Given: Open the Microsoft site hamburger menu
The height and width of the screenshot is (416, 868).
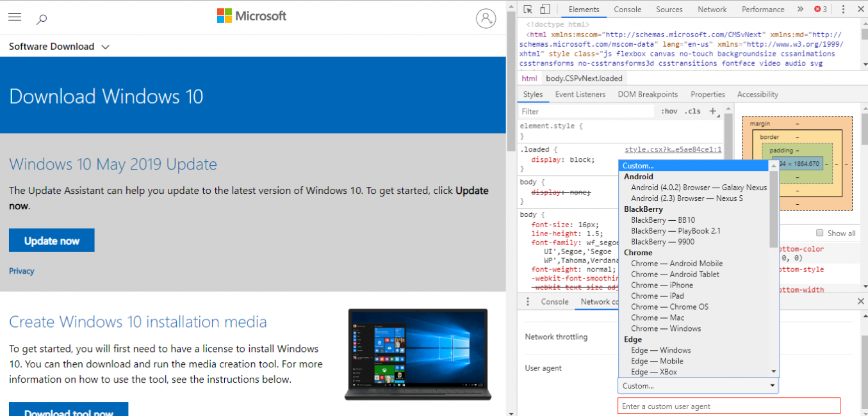Looking at the screenshot, I should (15, 17).
